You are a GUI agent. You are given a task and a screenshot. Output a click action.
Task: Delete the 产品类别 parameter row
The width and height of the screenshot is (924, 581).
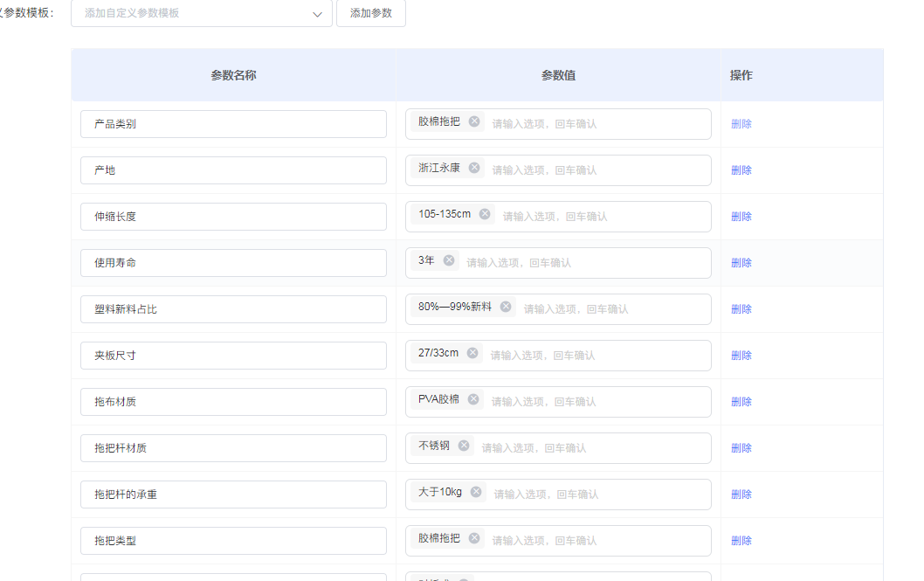741,124
